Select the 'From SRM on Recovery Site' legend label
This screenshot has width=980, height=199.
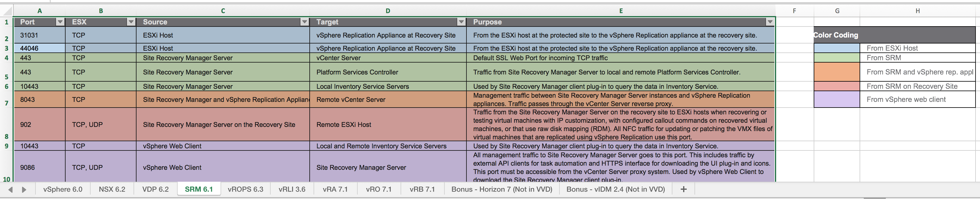pyautogui.click(x=918, y=86)
